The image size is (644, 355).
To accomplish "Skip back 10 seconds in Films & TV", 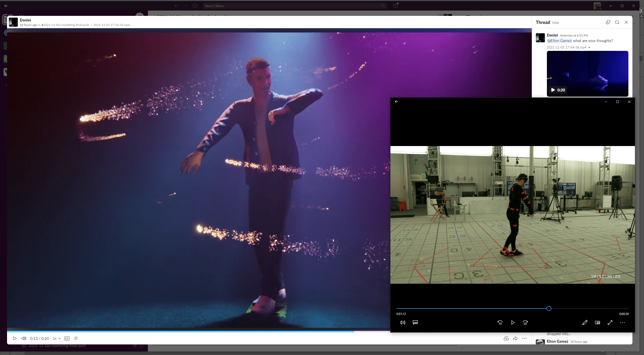I will point(500,323).
